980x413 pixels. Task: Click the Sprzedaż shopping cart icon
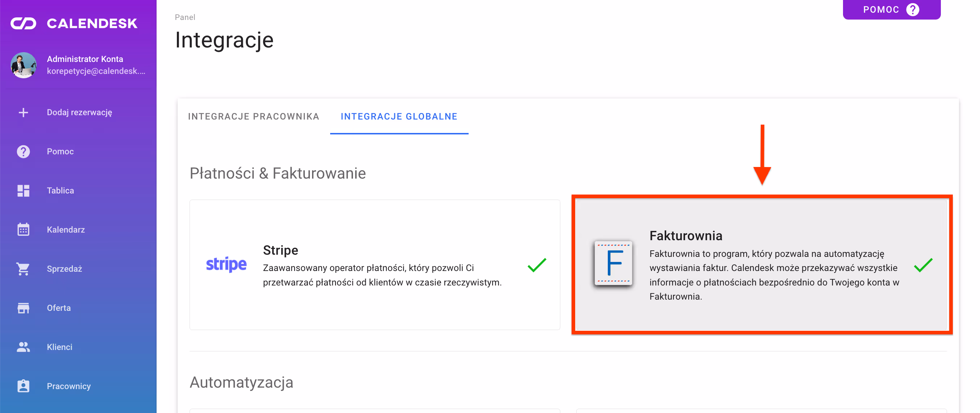pos(23,268)
